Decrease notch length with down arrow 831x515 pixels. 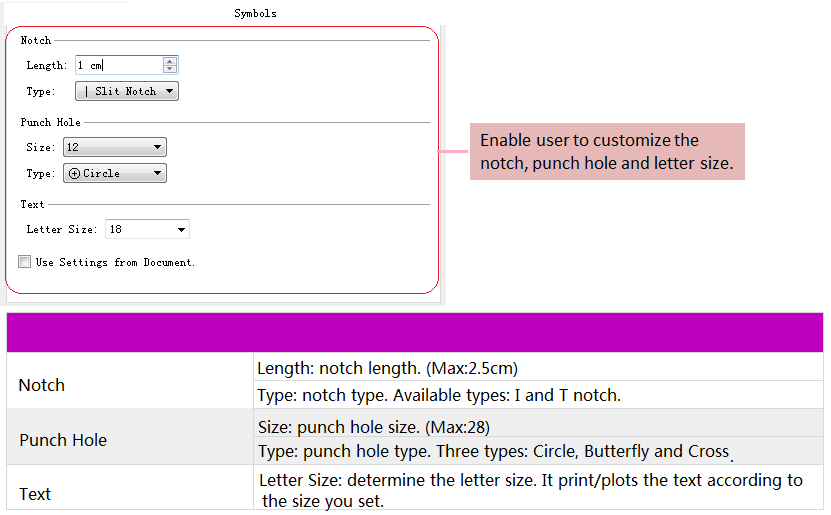(170, 70)
